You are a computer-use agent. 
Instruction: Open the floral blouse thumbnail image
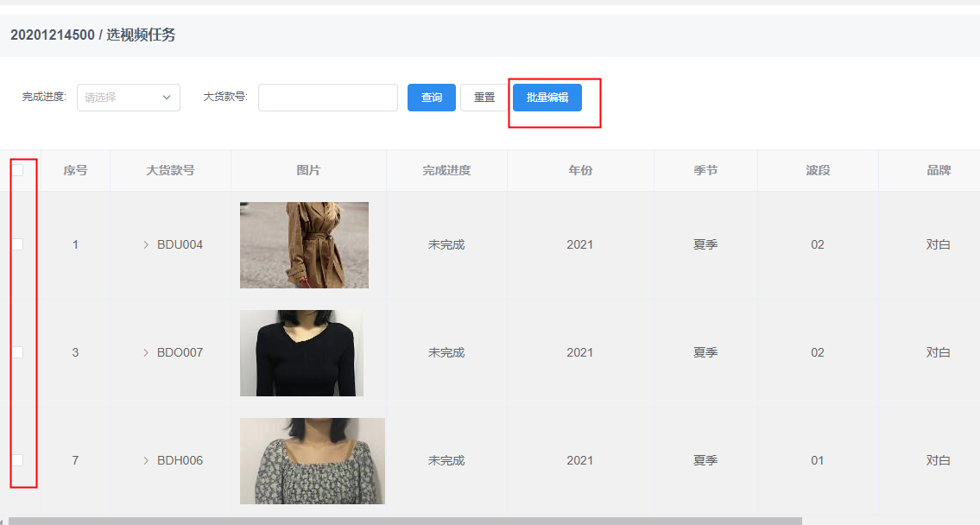click(x=312, y=461)
